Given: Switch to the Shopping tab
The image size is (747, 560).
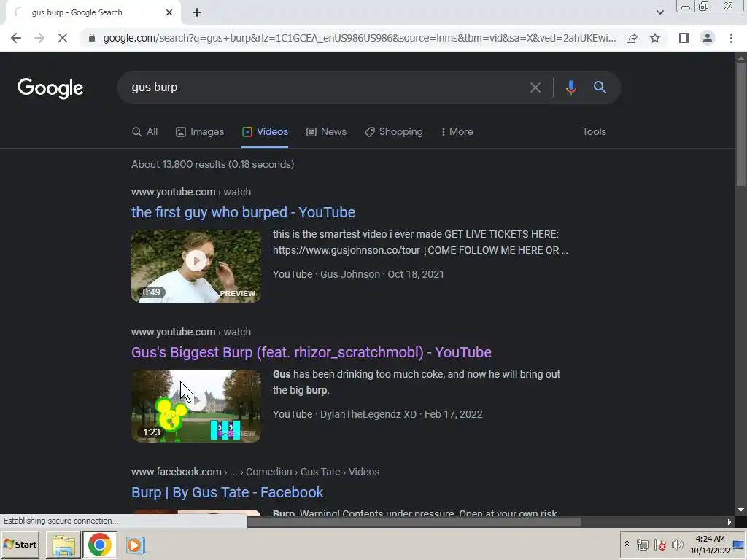Looking at the screenshot, I should pos(393,132).
